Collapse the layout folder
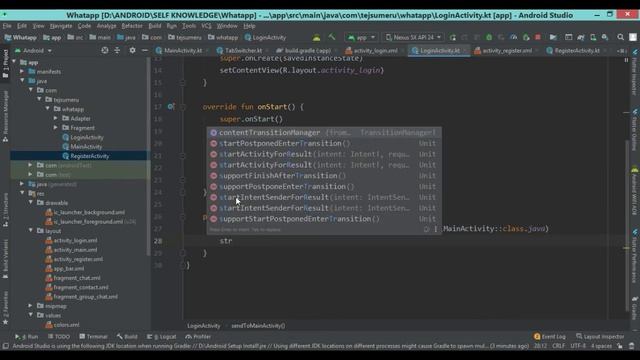 [31, 231]
